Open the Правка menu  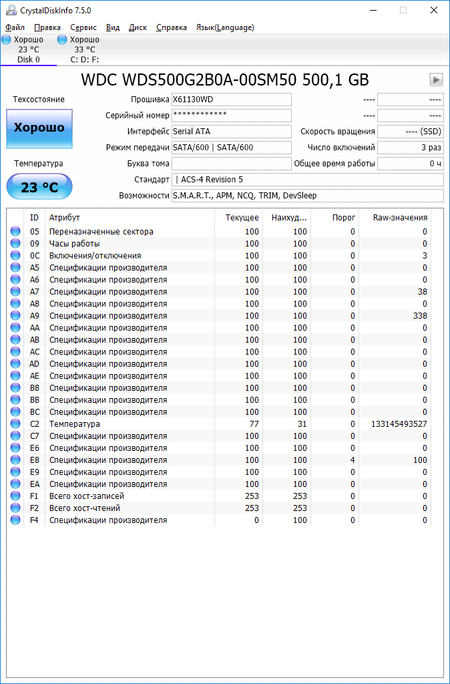click(47, 27)
